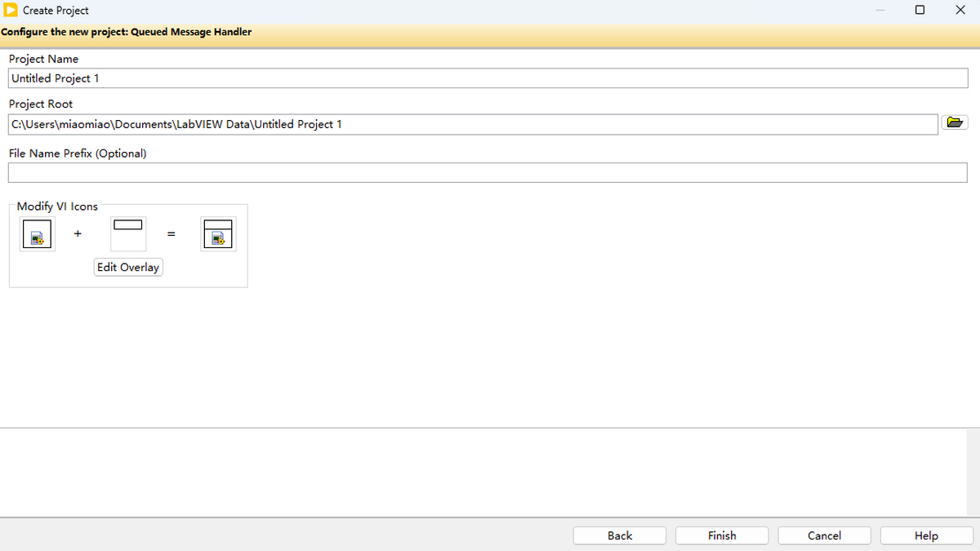Click the 'Modify VI Icons' label
Viewport: 980px width, 551px height.
[x=57, y=207]
